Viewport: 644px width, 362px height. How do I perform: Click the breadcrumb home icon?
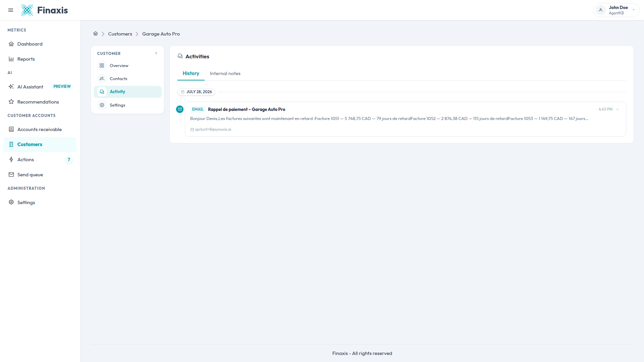96,34
